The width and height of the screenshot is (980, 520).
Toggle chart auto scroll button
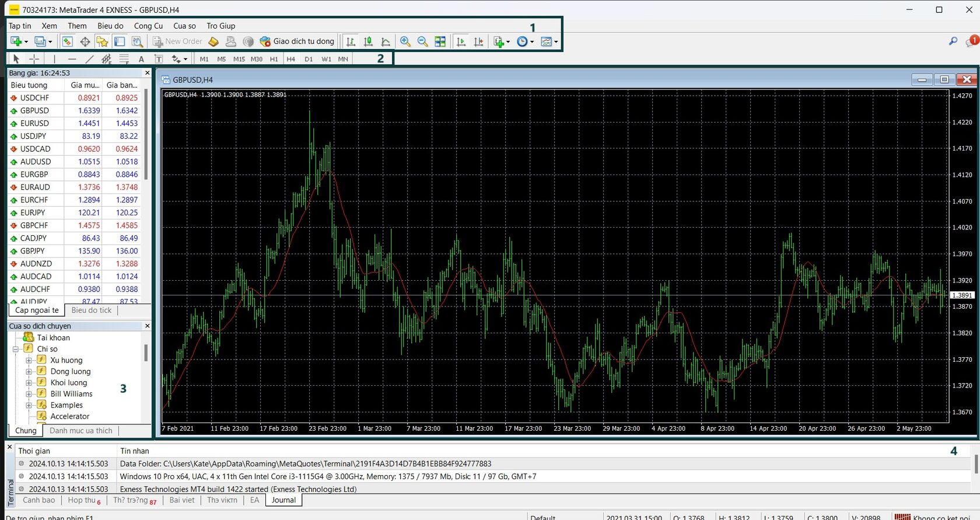pyautogui.click(x=461, y=41)
